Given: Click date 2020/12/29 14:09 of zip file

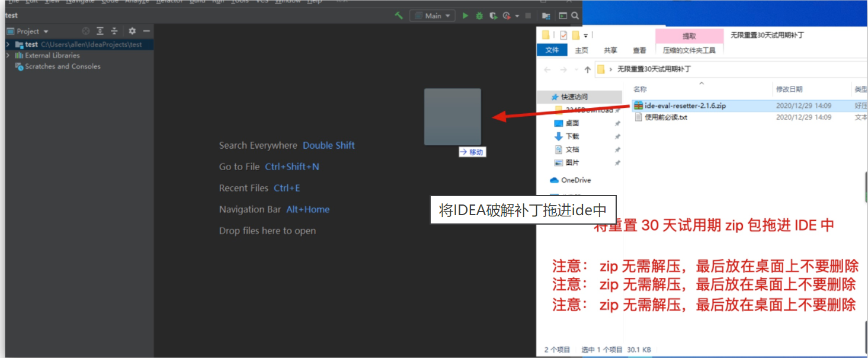Looking at the screenshot, I should coord(803,106).
